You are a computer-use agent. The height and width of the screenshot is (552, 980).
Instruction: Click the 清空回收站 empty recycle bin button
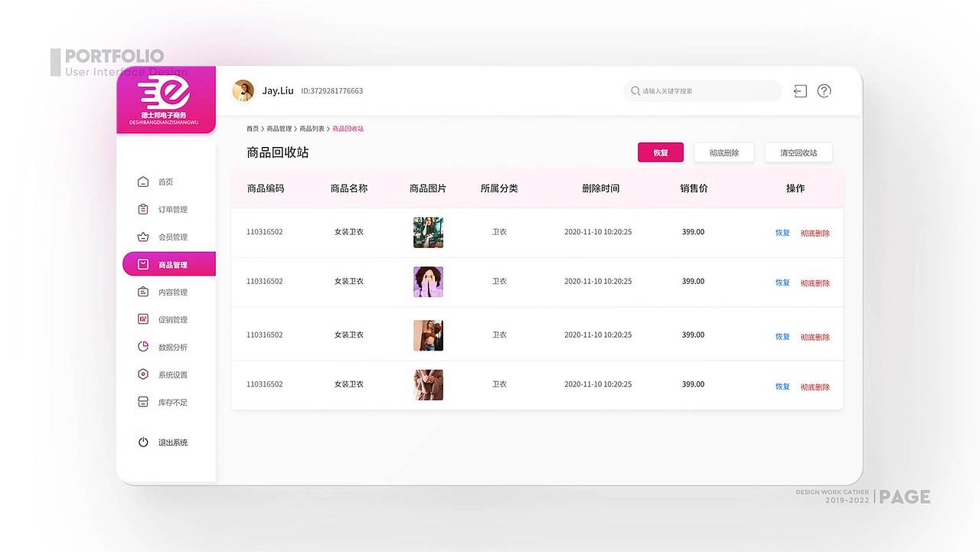pos(798,152)
